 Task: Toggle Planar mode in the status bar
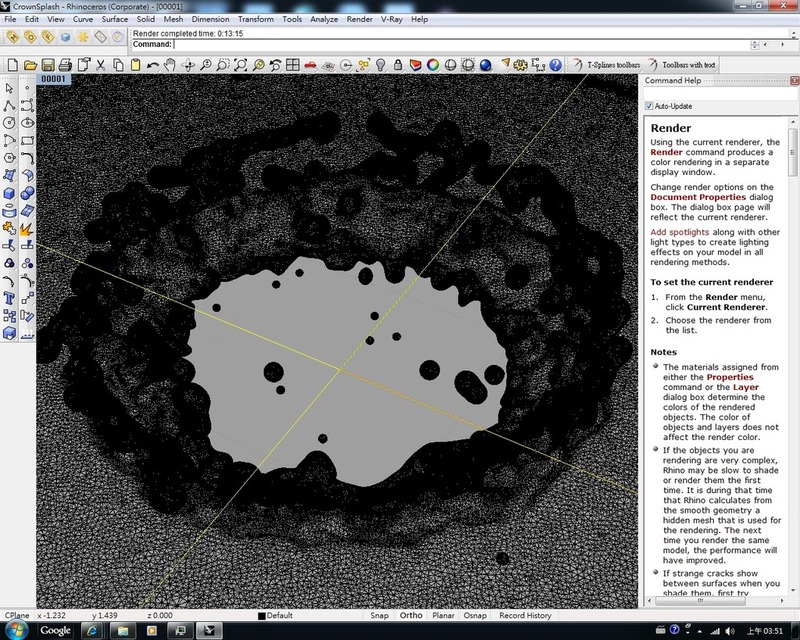coord(443,616)
